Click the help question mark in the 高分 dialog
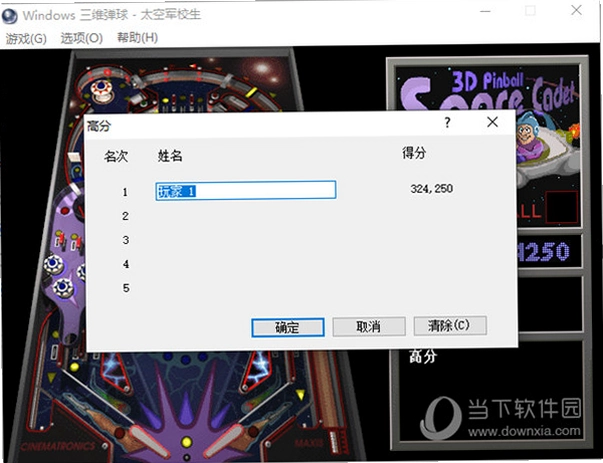The width and height of the screenshot is (603, 463). [x=447, y=123]
